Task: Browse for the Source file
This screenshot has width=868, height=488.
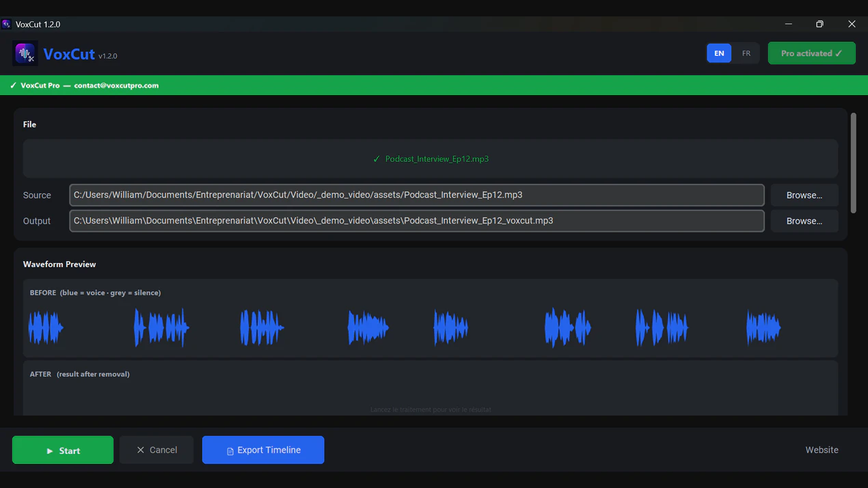Action: click(x=804, y=195)
